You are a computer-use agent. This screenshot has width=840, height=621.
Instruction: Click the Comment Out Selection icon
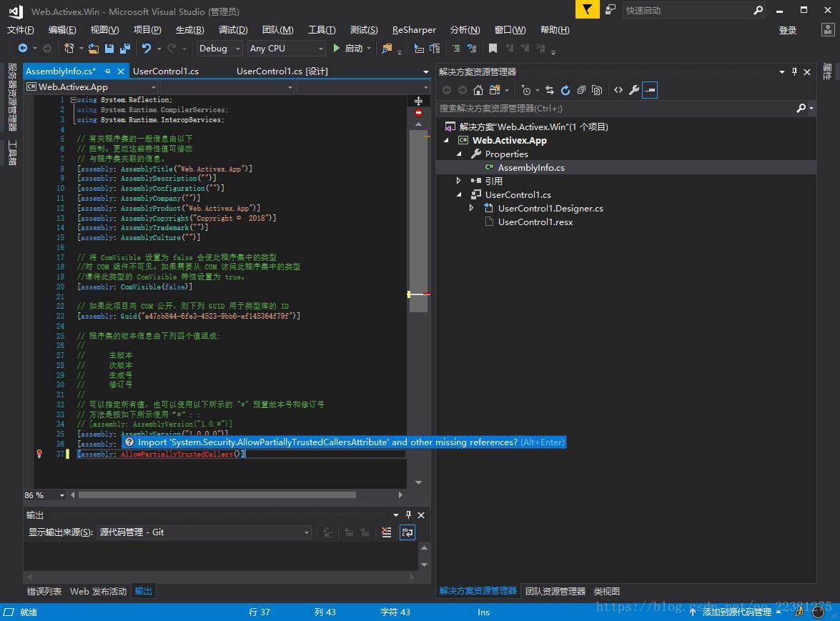point(456,48)
